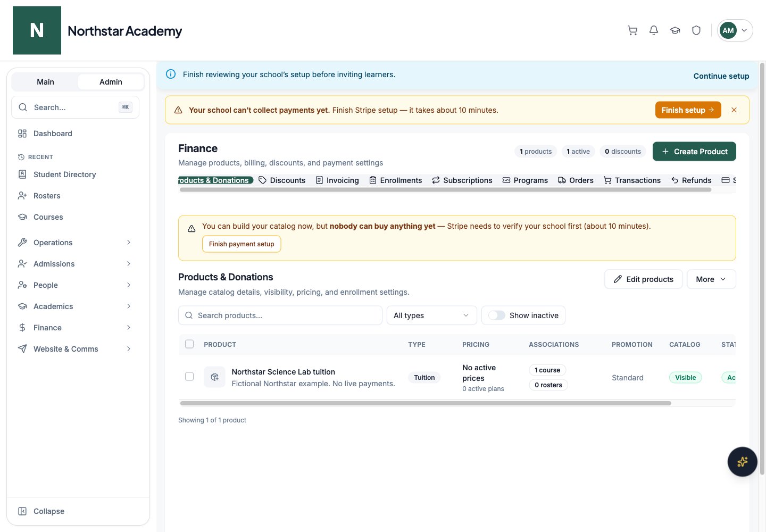Open notifications bell icon
The height and width of the screenshot is (532, 766).
tap(654, 30)
